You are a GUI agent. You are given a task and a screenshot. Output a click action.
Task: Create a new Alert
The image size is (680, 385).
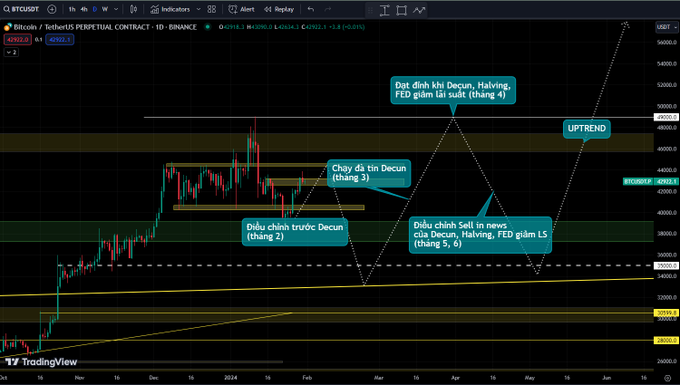(x=242, y=9)
